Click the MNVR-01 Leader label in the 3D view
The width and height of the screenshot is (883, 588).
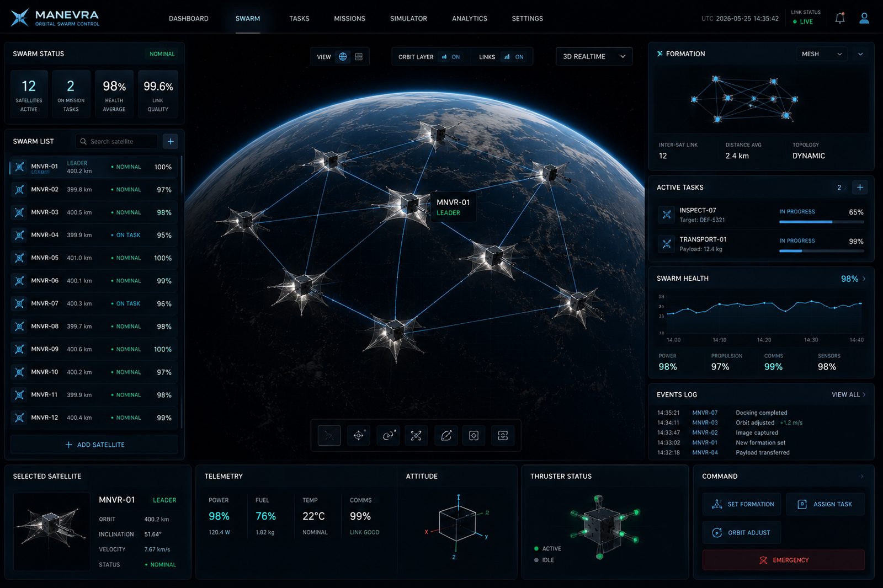453,207
